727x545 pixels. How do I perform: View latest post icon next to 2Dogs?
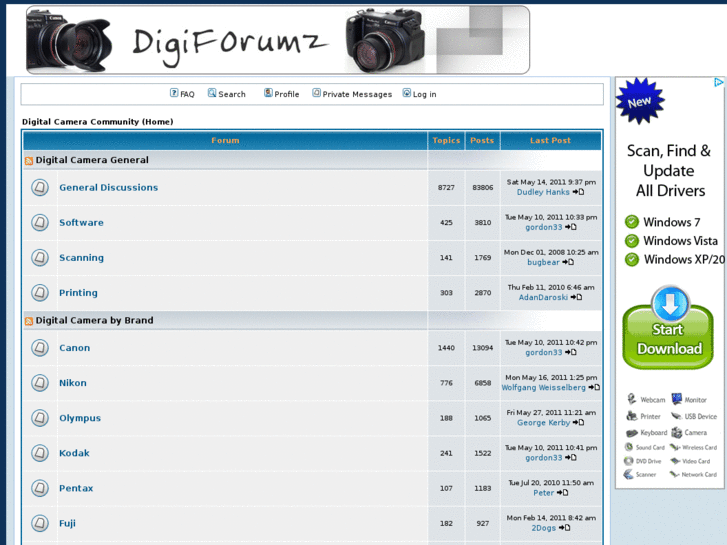(x=564, y=528)
